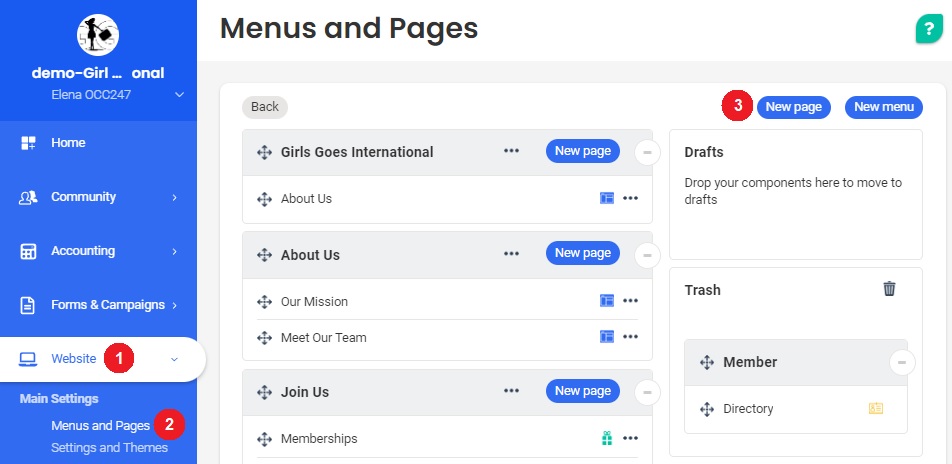Screen dimensions: 952x464
Task: Open the three-dot options for Girls Goes International
Action: coord(511,151)
